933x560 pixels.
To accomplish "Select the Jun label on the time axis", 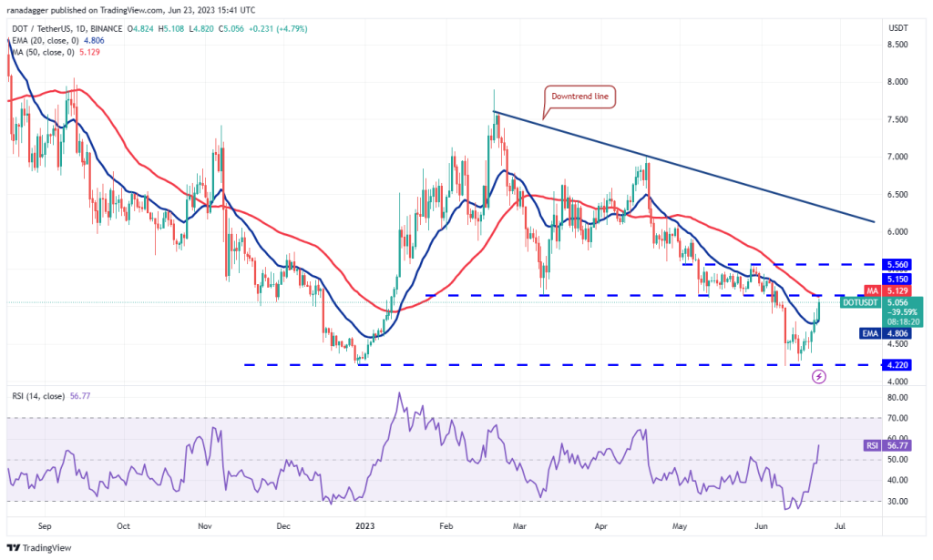I will pos(759,526).
